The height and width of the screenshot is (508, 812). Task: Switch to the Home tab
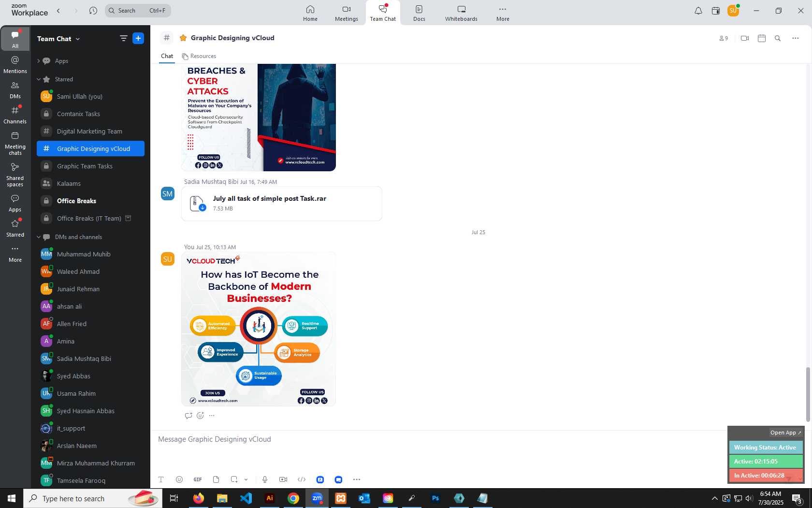310,13
